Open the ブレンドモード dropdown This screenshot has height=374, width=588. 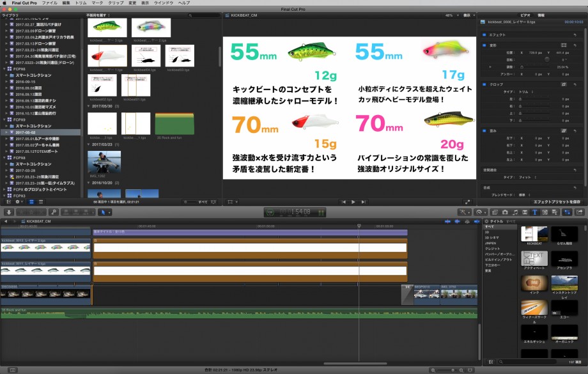524,195
